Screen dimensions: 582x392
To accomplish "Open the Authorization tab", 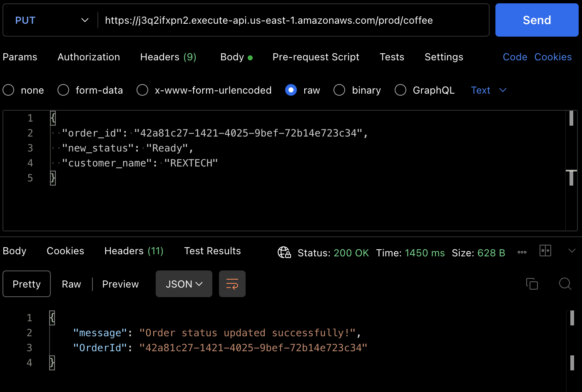I will click(x=89, y=57).
